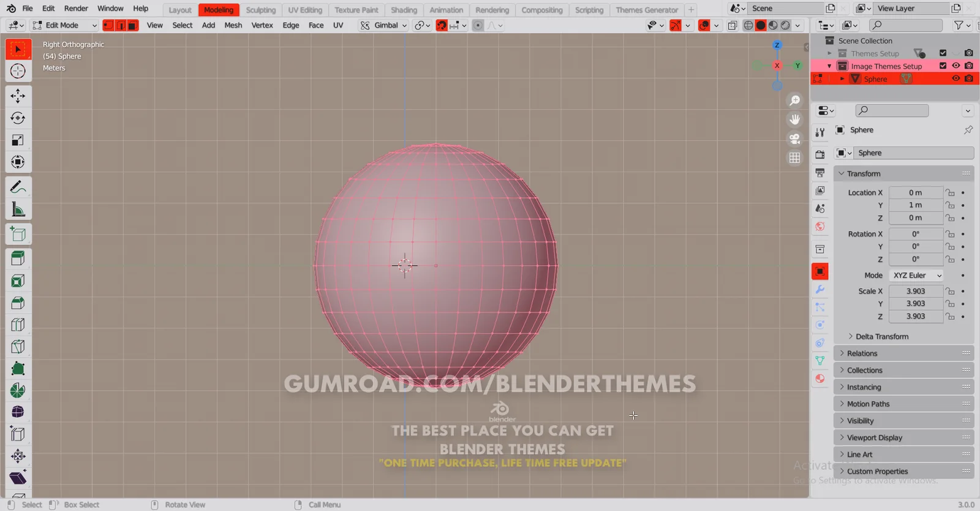Open the Gimbal orientation dropdown
This screenshot has height=511, width=980.
[384, 25]
